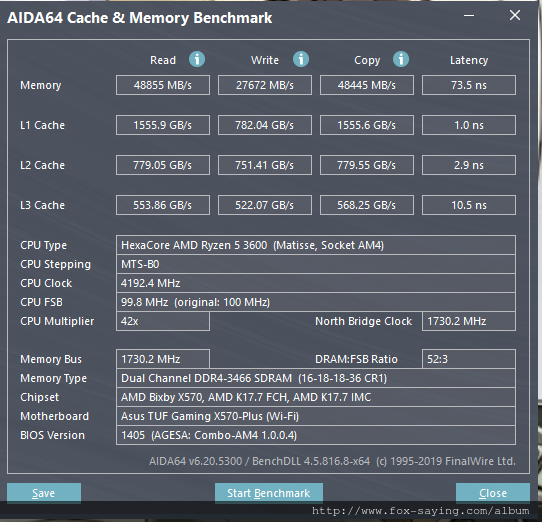Select L3 Cache copy 568.25 GB/s
This screenshot has width=542, height=522.
click(x=367, y=205)
